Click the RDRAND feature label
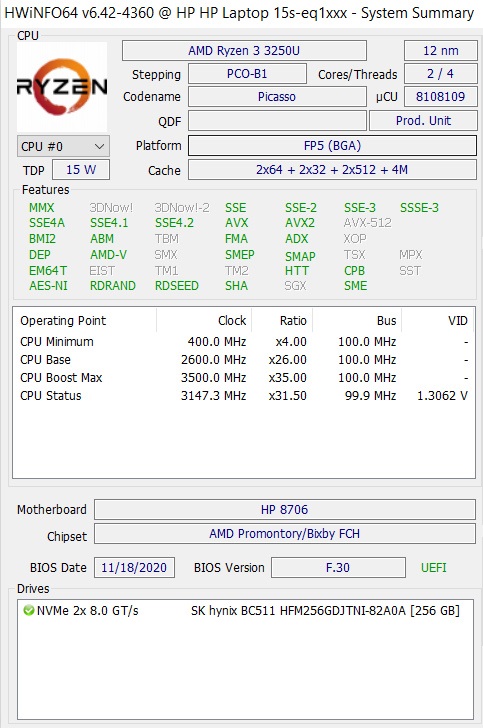This screenshot has width=483, height=728. (112, 286)
